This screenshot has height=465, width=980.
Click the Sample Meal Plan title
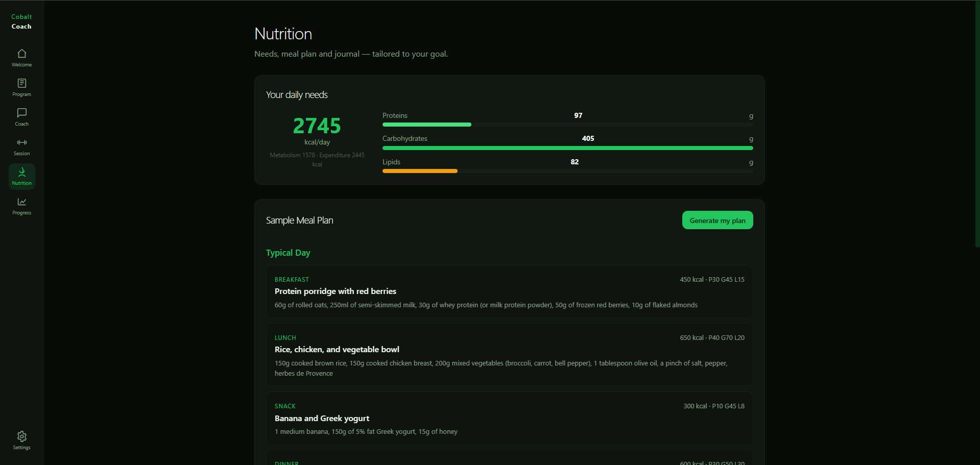coord(299,221)
